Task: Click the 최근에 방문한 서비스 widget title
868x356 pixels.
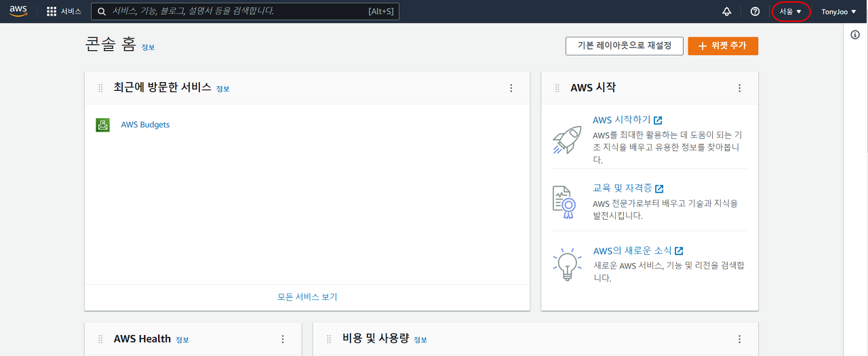Action: pyautogui.click(x=163, y=87)
